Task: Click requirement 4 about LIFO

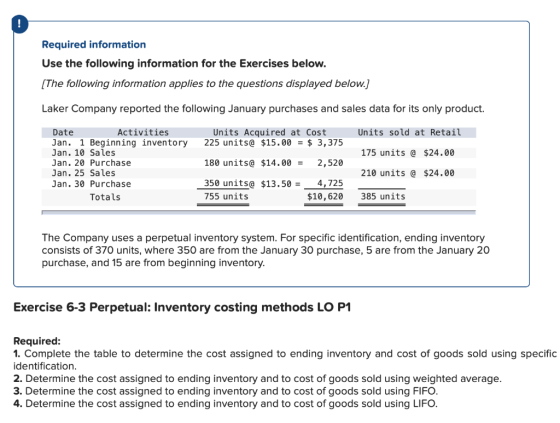Action: point(225,404)
